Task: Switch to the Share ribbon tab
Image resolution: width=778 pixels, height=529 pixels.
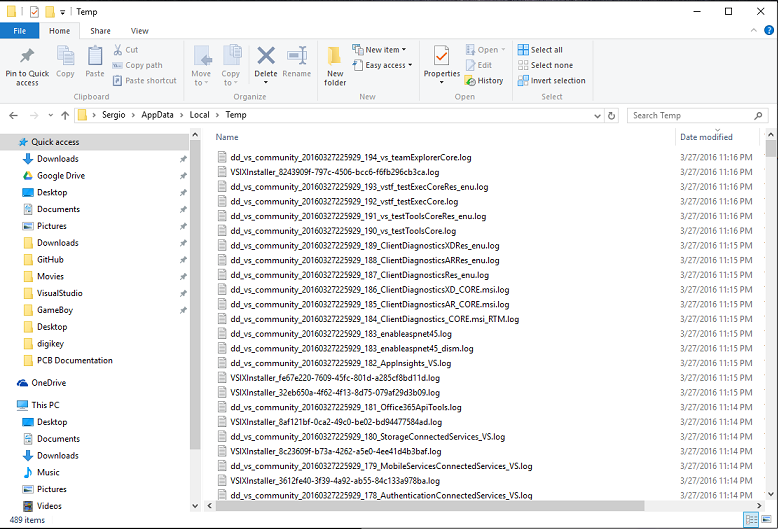Action: [100, 31]
